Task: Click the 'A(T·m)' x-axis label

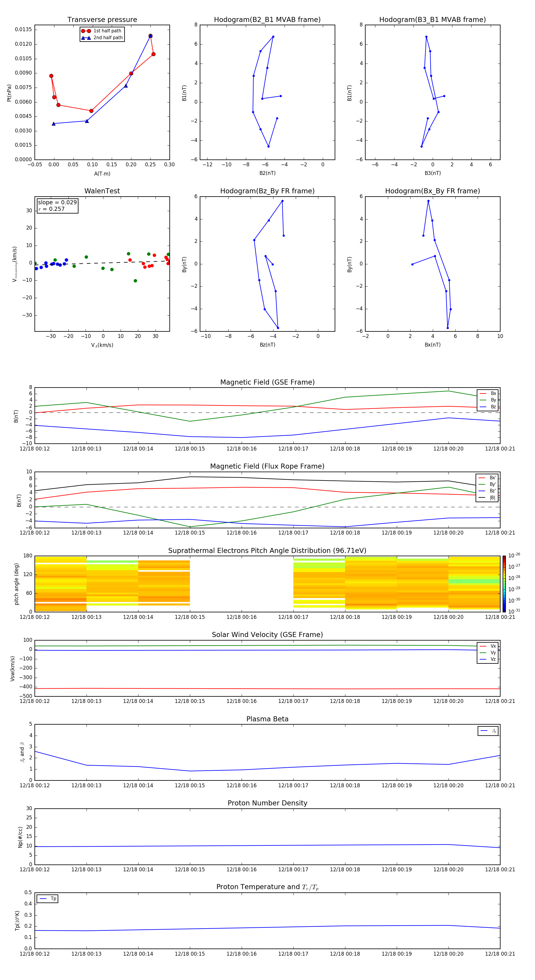Action: [102, 174]
